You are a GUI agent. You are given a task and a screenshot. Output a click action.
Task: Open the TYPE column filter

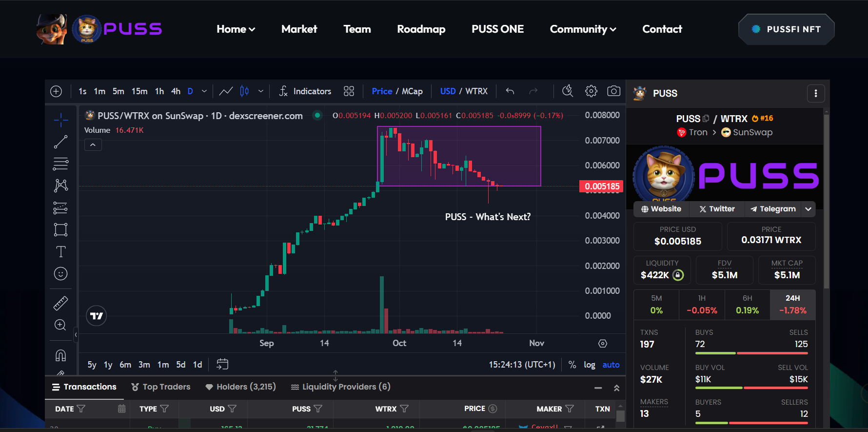165,409
